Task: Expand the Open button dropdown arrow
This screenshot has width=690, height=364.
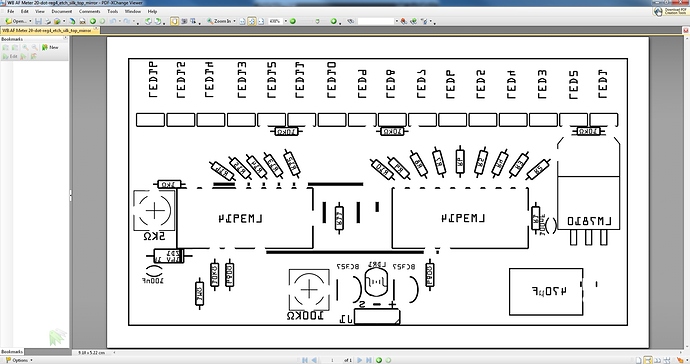Action: click(x=30, y=21)
